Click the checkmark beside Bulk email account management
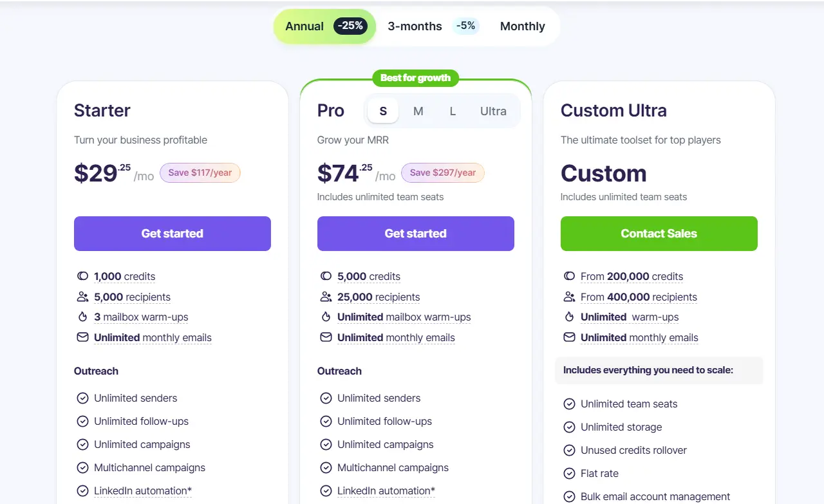Viewport: 824px width, 504px height. pos(570,496)
